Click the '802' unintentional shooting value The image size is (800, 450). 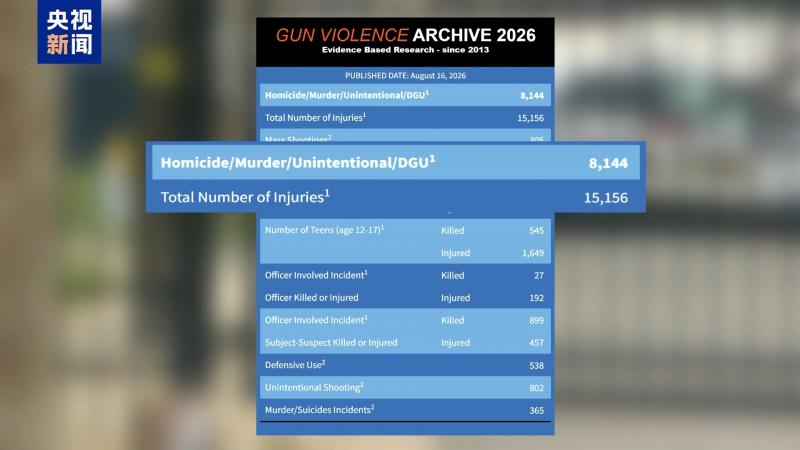(536, 388)
